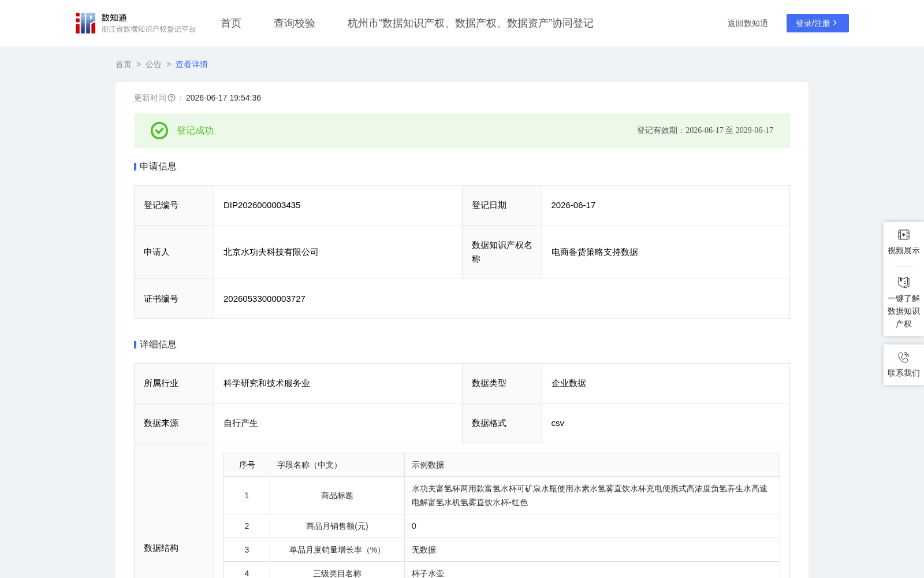Open 杭州市数据知识产权协同登记 menu item

point(471,23)
